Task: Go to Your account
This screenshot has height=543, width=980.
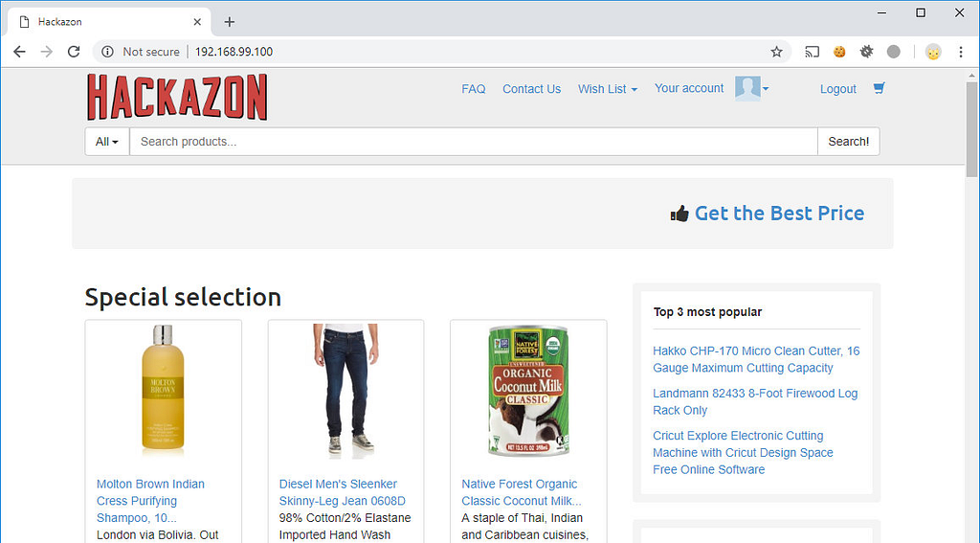Action: click(x=689, y=88)
